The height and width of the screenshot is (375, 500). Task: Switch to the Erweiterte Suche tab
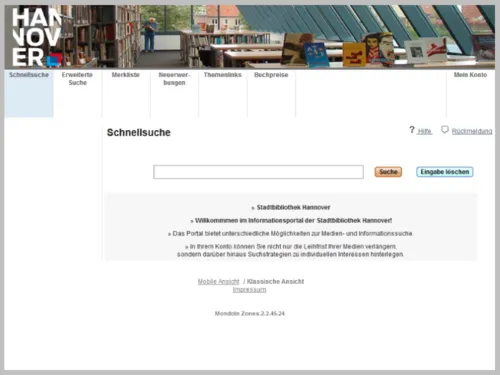(x=77, y=79)
